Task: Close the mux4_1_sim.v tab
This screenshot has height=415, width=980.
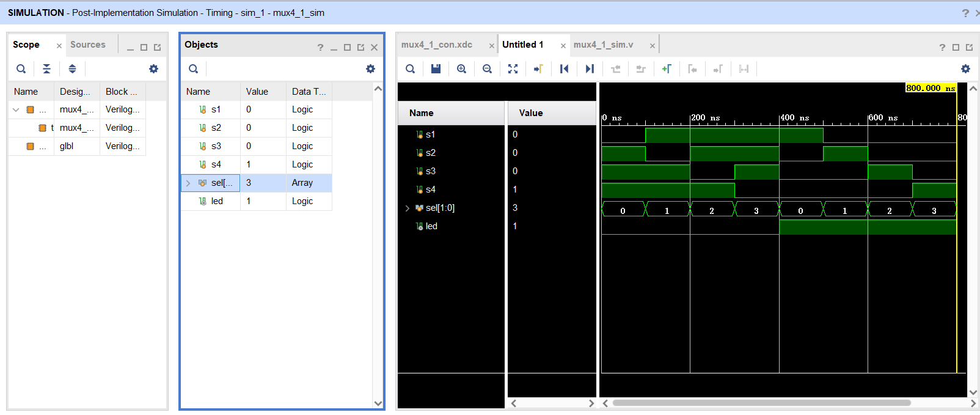Action: [652, 46]
